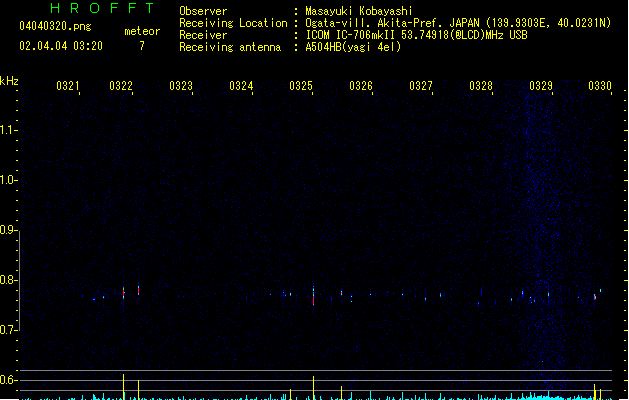The image size is (629, 400).
Task: Click the ICOM IC-706mkII receiver text
Action: [416, 35]
